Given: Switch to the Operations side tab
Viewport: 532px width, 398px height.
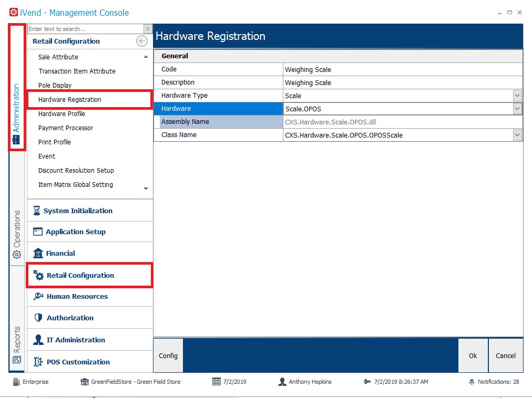Looking at the screenshot, I should [x=17, y=208].
